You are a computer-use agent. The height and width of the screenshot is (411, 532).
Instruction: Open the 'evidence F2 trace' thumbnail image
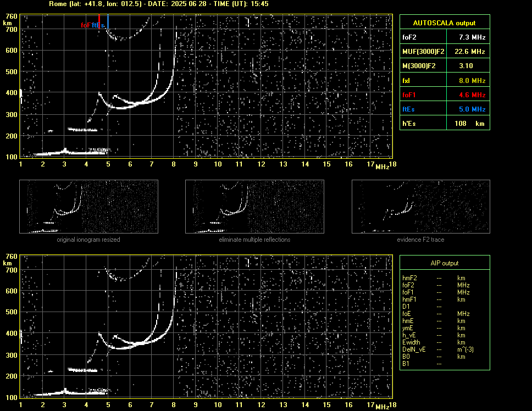(x=421, y=207)
